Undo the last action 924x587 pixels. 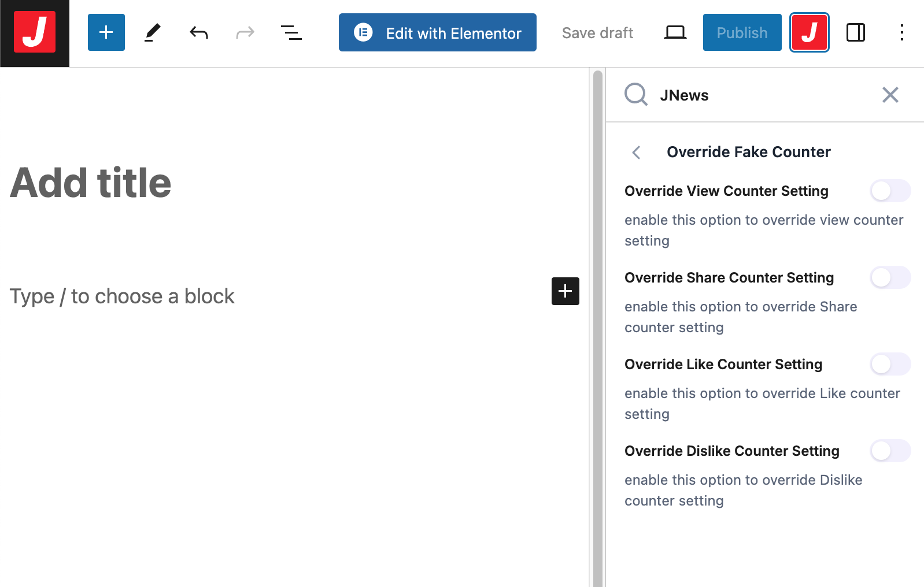199,32
